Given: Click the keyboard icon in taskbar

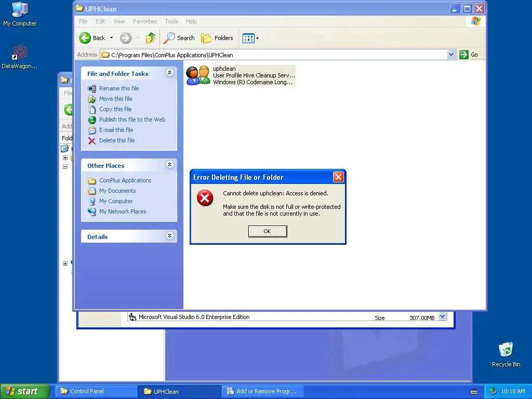Looking at the screenshot, I should (474, 392).
